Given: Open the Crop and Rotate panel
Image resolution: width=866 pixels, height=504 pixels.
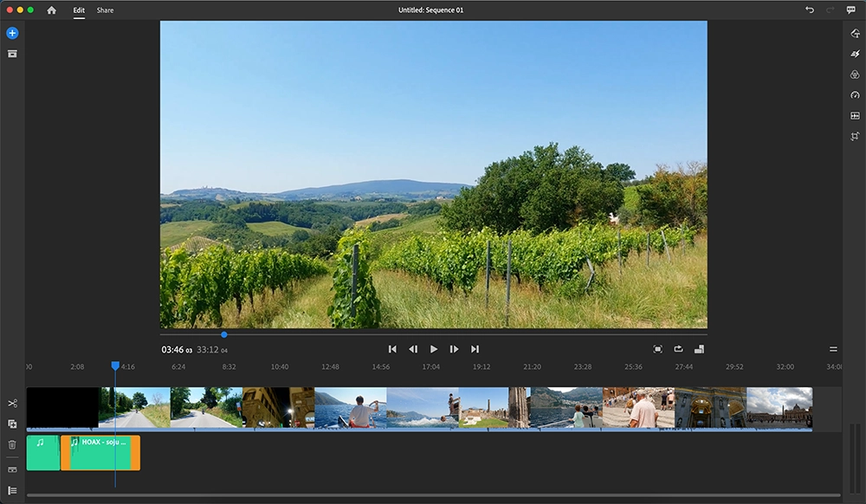Looking at the screenshot, I should [x=855, y=137].
